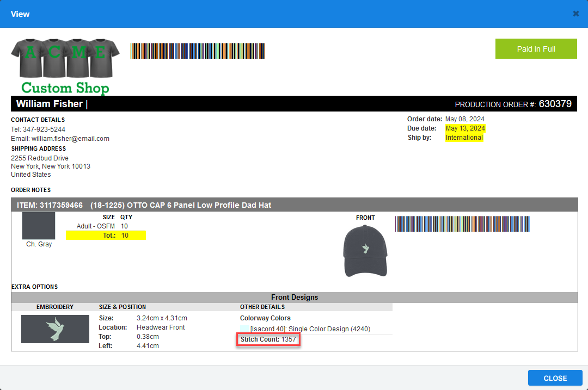The height and width of the screenshot is (390, 588).
Task: Click the Isacord 40 thread color swatch
Action: click(244, 329)
